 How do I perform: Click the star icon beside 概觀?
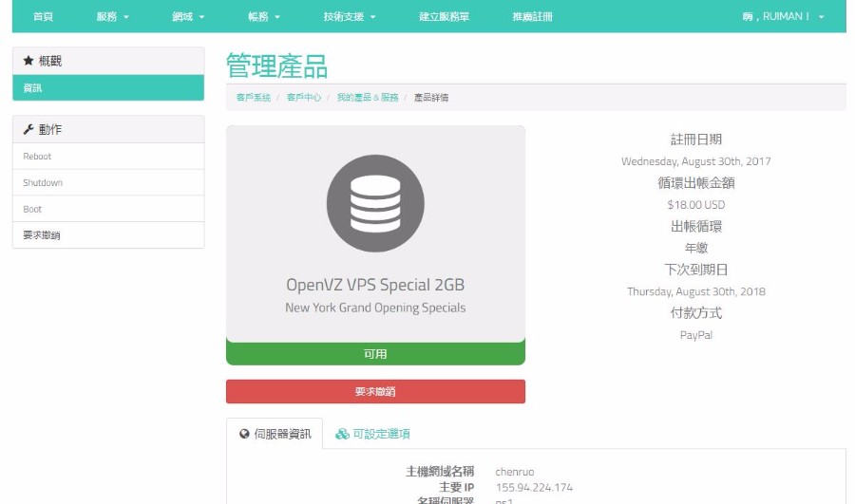point(28,61)
